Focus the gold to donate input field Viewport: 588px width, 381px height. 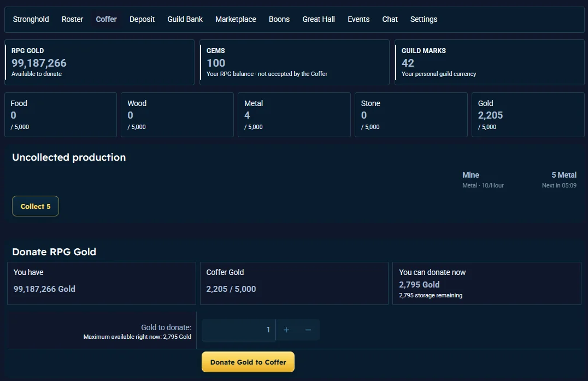238,330
